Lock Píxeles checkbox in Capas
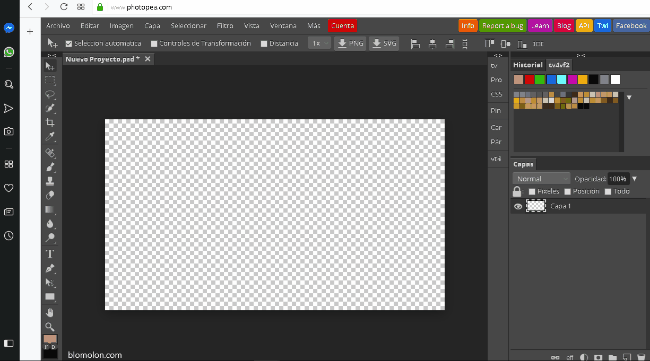The image size is (650, 361). (x=532, y=191)
